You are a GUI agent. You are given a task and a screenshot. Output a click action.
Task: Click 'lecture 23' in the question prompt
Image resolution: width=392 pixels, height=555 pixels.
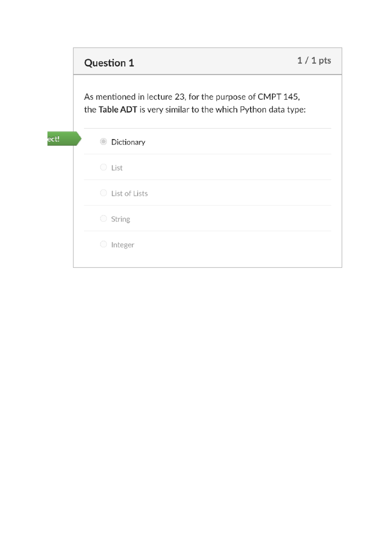pyautogui.click(x=166, y=97)
